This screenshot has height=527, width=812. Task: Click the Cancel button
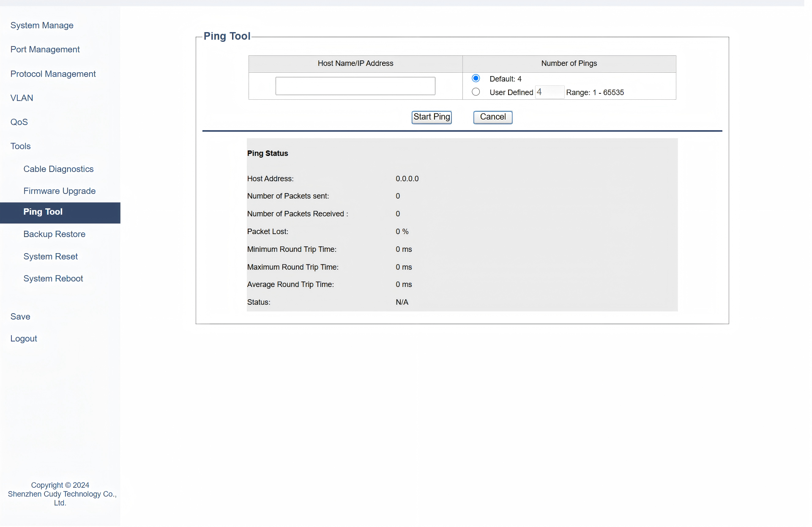coord(492,117)
